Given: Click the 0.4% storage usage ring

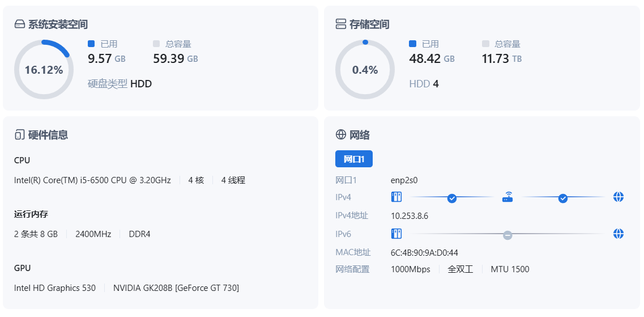Looking at the screenshot, I should (x=365, y=70).
